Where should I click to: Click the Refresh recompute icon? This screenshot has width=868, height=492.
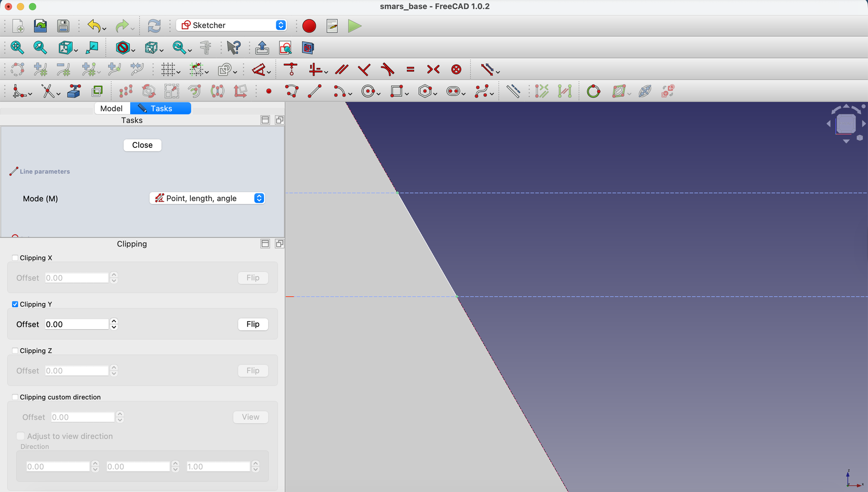click(x=154, y=26)
